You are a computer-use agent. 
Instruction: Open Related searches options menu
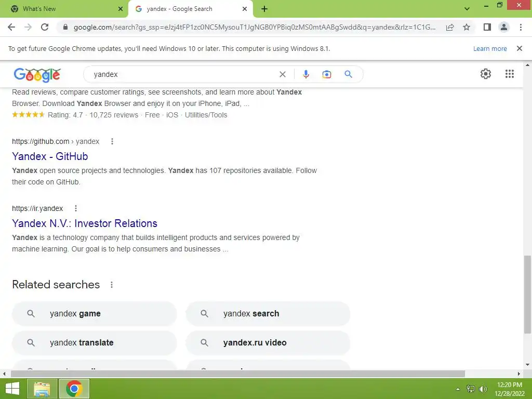112,285
